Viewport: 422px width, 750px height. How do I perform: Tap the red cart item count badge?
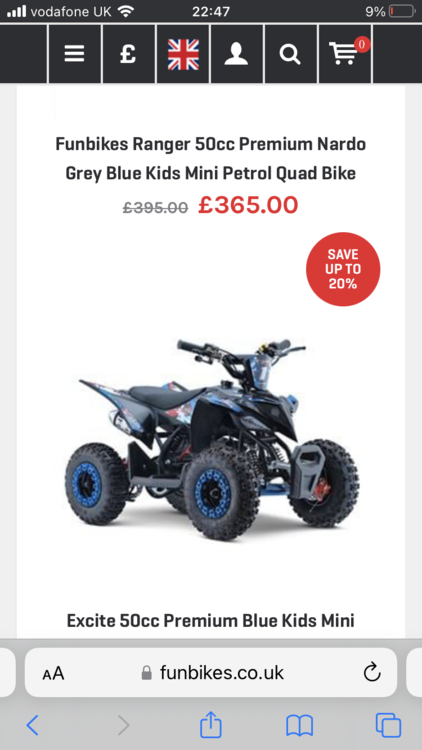click(x=362, y=44)
